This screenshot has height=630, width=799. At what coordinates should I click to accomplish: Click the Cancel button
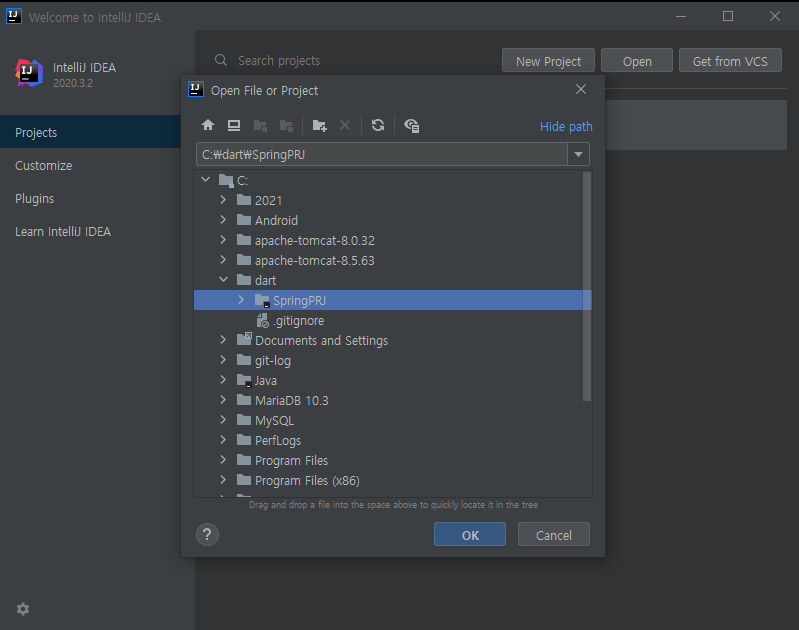click(554, 535)
